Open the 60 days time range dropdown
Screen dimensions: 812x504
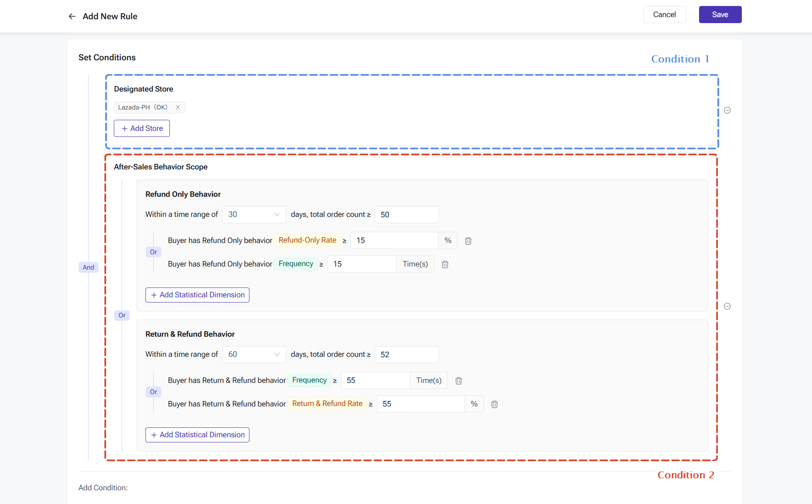tap(254, 355)
